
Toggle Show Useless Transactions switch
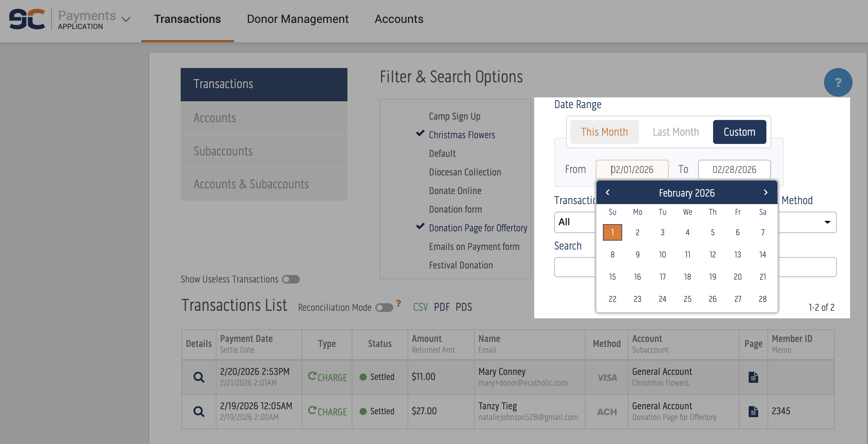tap(291, 279)
